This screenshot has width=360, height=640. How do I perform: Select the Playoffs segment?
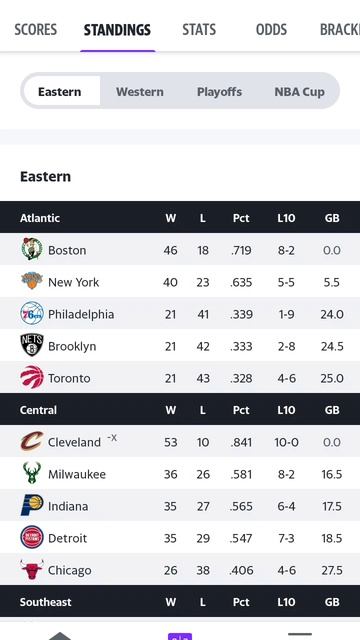[219, 91]
